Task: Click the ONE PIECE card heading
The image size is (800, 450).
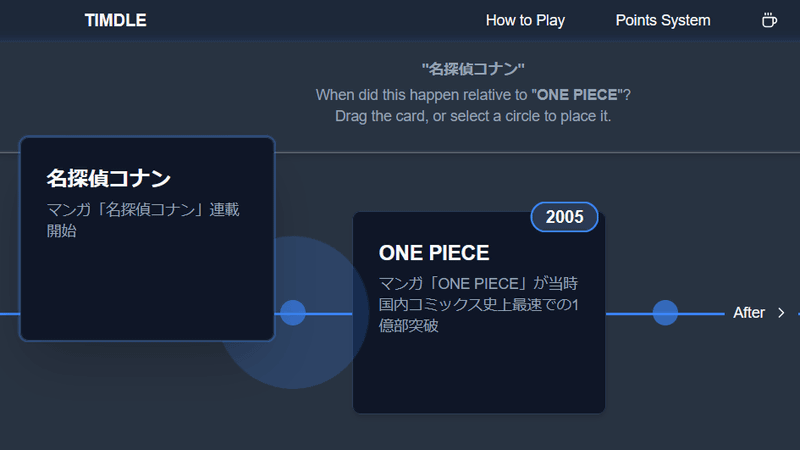Action: (x=434, y=253)
